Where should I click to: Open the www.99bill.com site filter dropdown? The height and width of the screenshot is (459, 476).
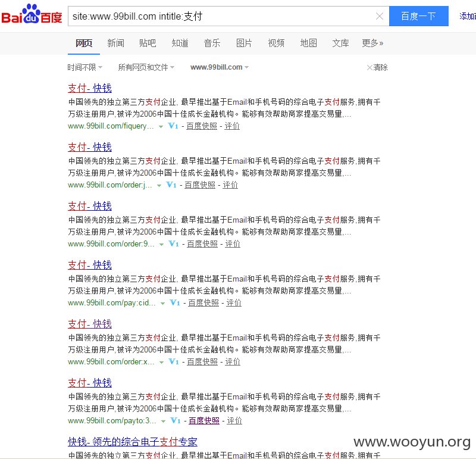[x=220, y=67]
